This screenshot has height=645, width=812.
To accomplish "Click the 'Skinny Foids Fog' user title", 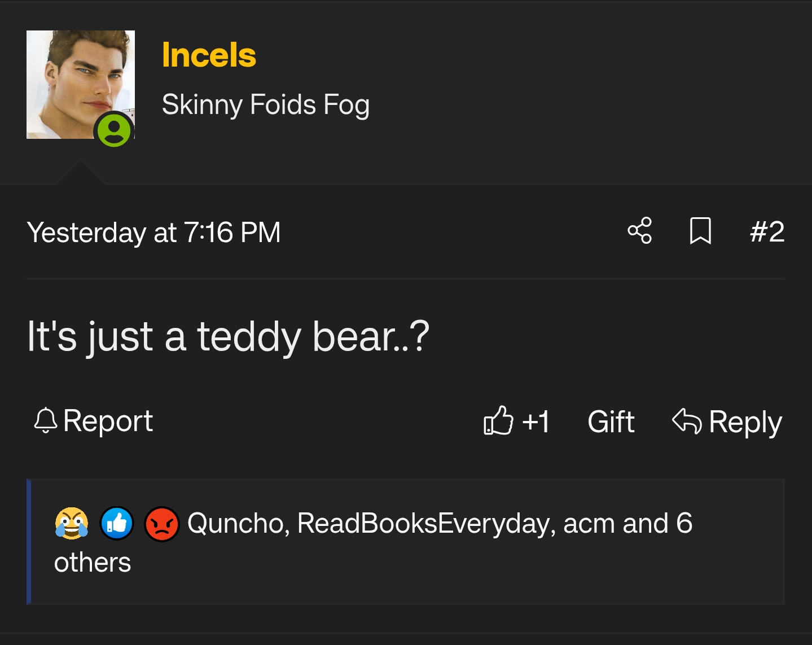I will point(265,105).
